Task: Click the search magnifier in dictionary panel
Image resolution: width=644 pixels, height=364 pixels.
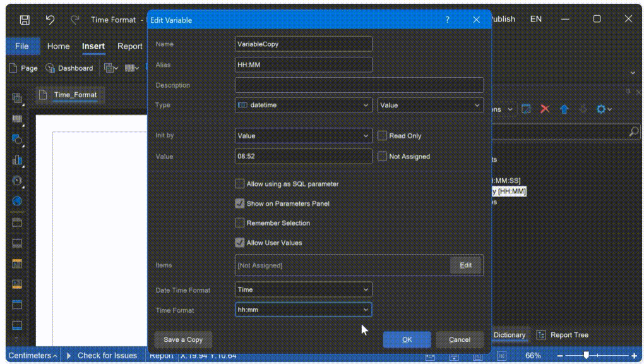Action: tap(633, 131)
